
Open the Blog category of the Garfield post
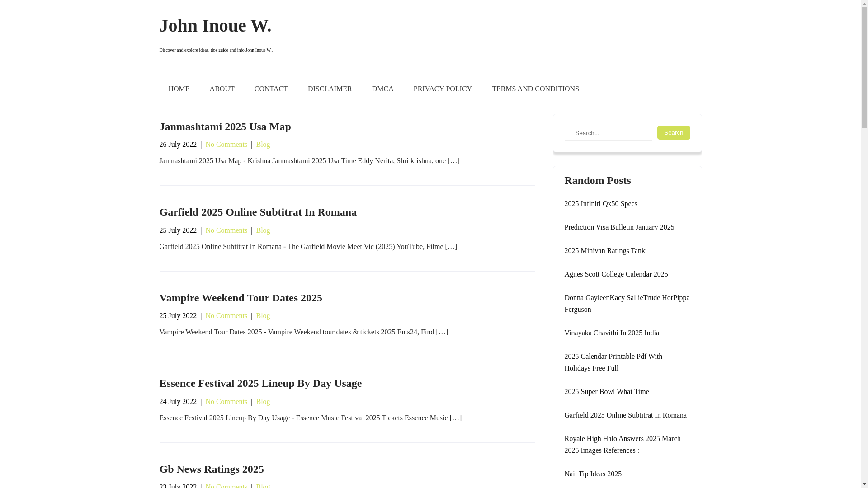[x=263, y=230]
